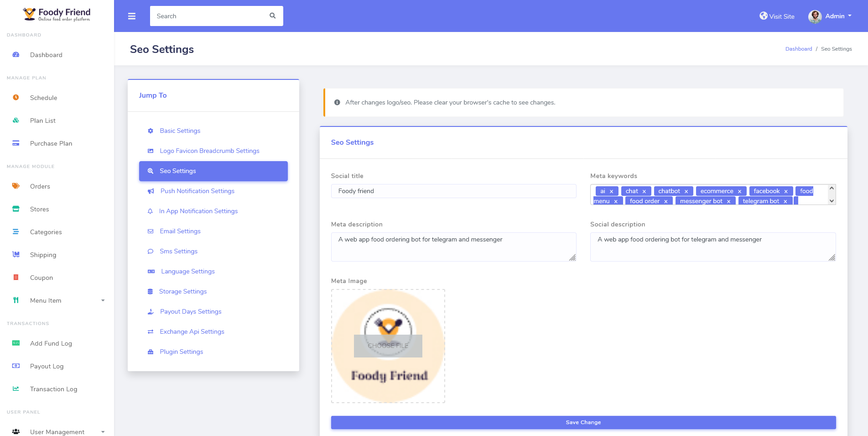Image resolution: width=868 pixels, height=436 pixels.
Task: Click the Categories list icon
Action: (x=16, y=232)
